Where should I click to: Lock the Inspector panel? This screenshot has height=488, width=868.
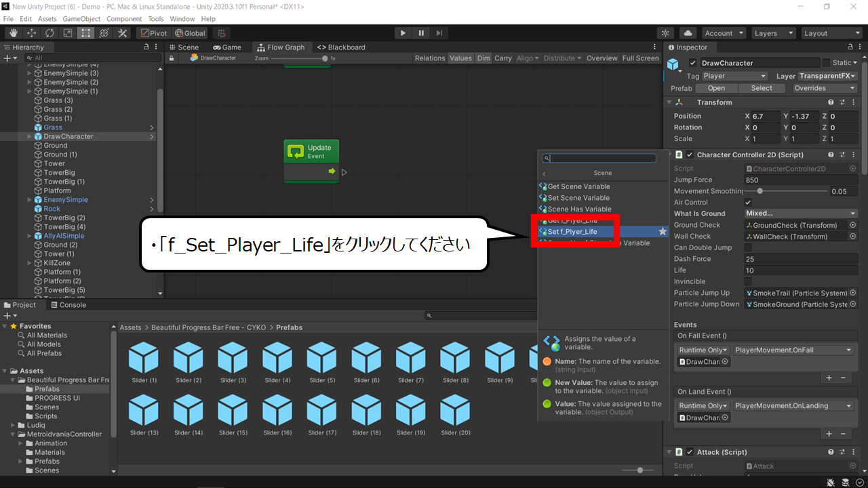click(x=849, y=47)
